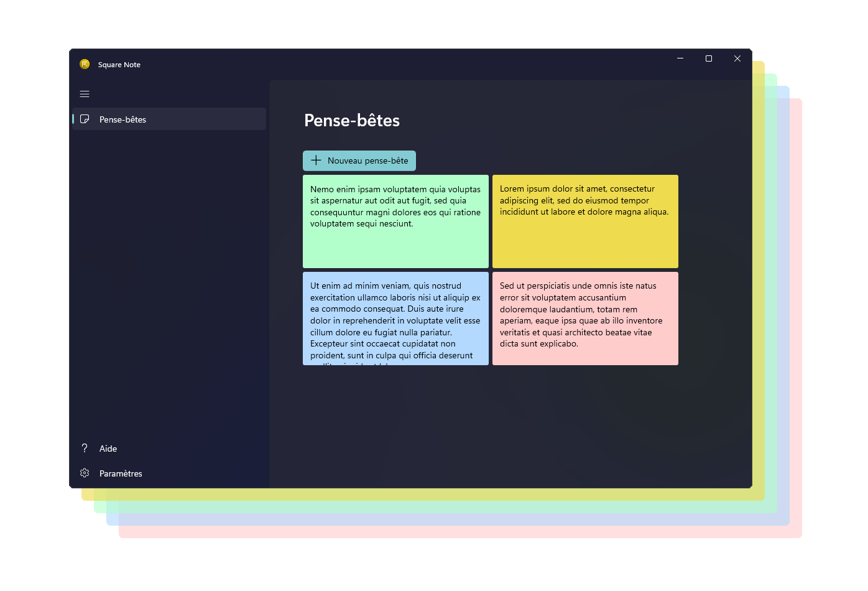Click the Square Note title text
The width and height of the screenshot is (868, 591).
(x=119, y=65)
